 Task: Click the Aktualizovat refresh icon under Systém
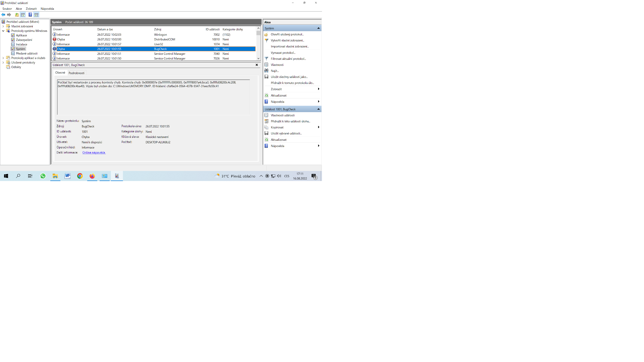pos(266,95)
